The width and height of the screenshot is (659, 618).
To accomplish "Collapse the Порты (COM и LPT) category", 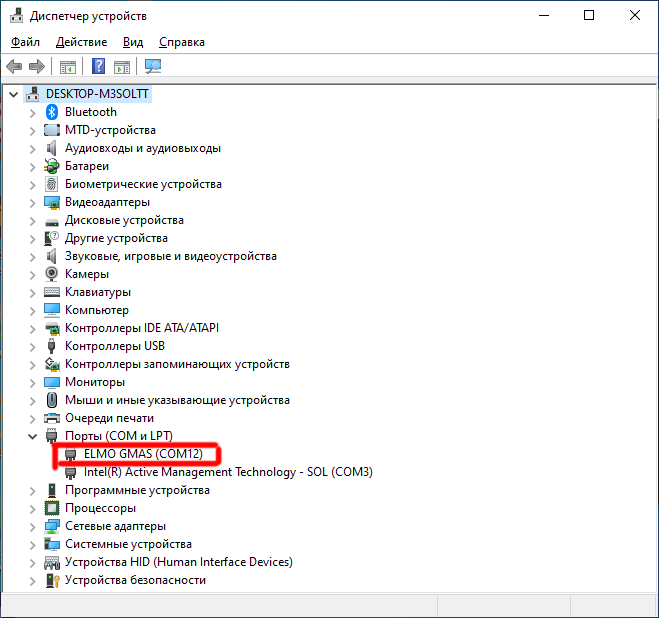I will coord(33,436).
